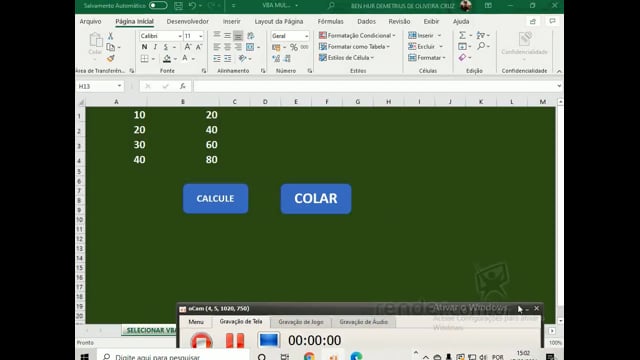Screen dimensions: 640x360
Task: Open Clear eraser tool
Action: pos(462,58)
